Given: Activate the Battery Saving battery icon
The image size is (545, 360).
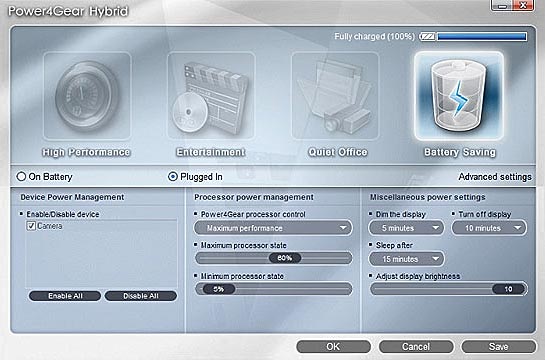Looking at the screenshot, I should coord(459,96).
